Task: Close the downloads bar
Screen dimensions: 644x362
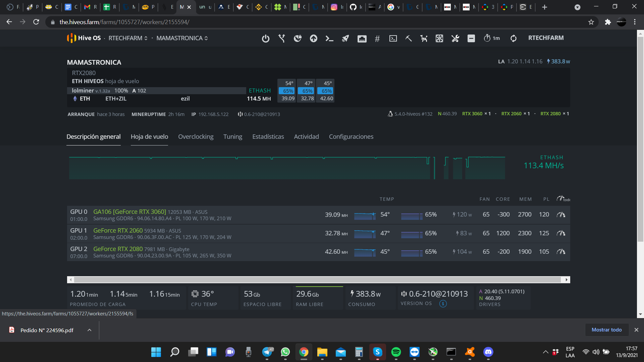Action: pos(636,330)
